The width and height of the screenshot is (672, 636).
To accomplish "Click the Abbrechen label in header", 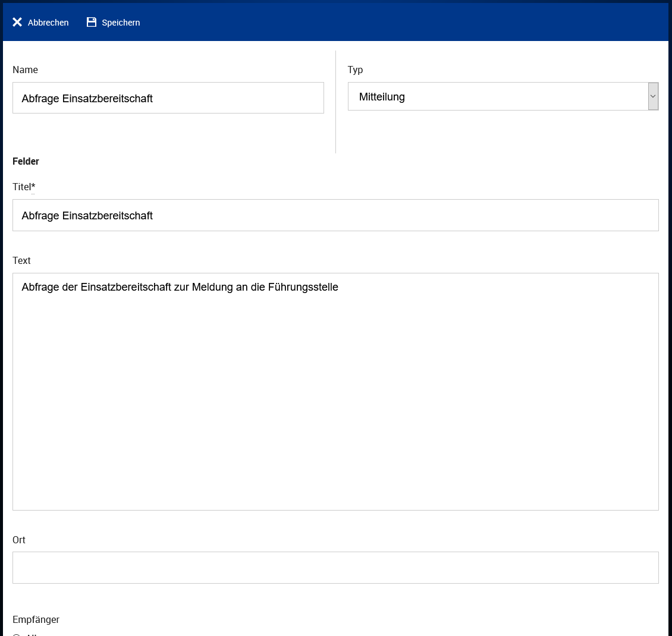I will [48, 23].
